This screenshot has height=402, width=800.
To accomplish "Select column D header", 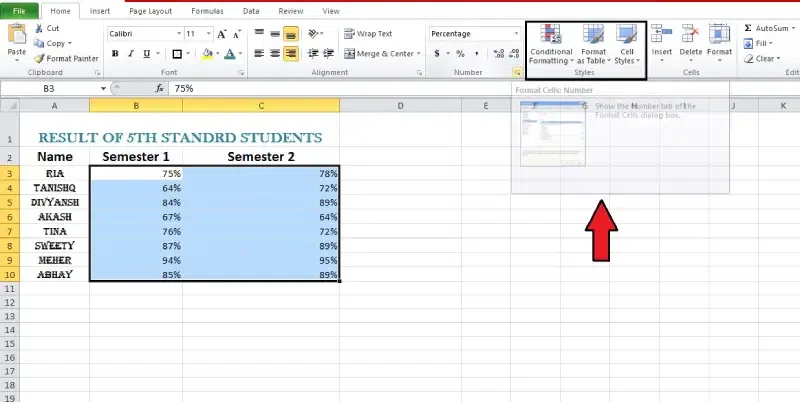I will point(401,106).
